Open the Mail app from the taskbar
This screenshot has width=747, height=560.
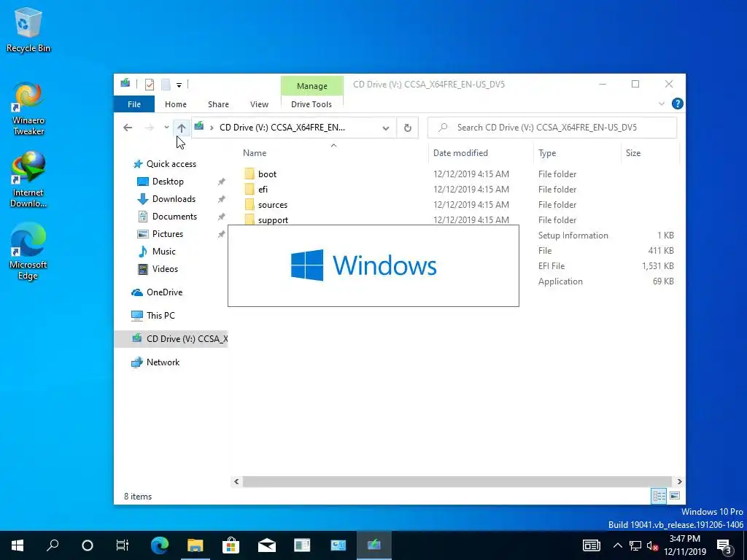click(267, 545)
